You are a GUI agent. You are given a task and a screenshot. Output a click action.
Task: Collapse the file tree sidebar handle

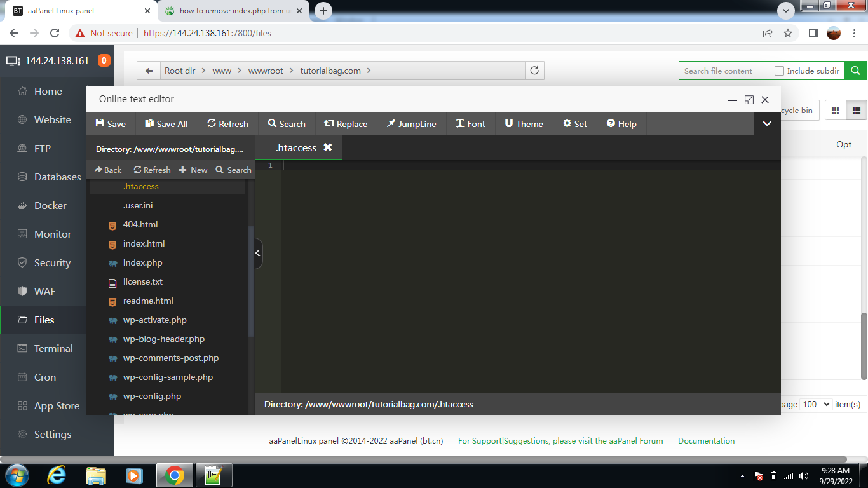pyautogui.click(x=258, y=253)
